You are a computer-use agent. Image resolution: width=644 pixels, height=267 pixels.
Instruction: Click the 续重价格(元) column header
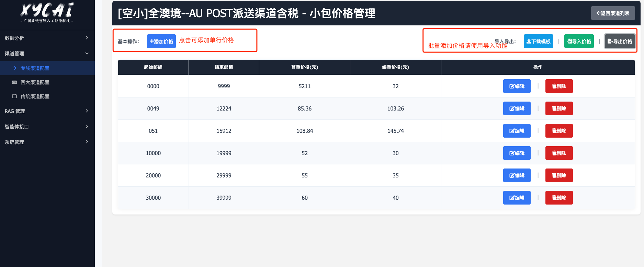pos(396,67)
